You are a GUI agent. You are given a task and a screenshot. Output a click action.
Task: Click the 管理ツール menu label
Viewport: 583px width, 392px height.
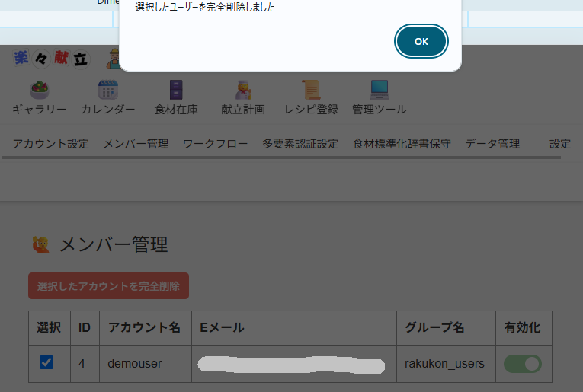(x=380, y=110)
